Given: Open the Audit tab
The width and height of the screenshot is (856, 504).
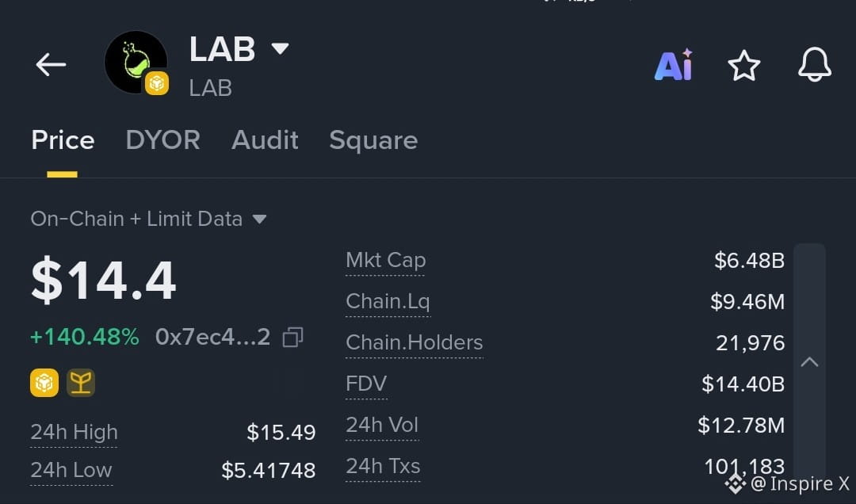Looking at the screenshot, I should pyautogui.click(x=265, y=140).
